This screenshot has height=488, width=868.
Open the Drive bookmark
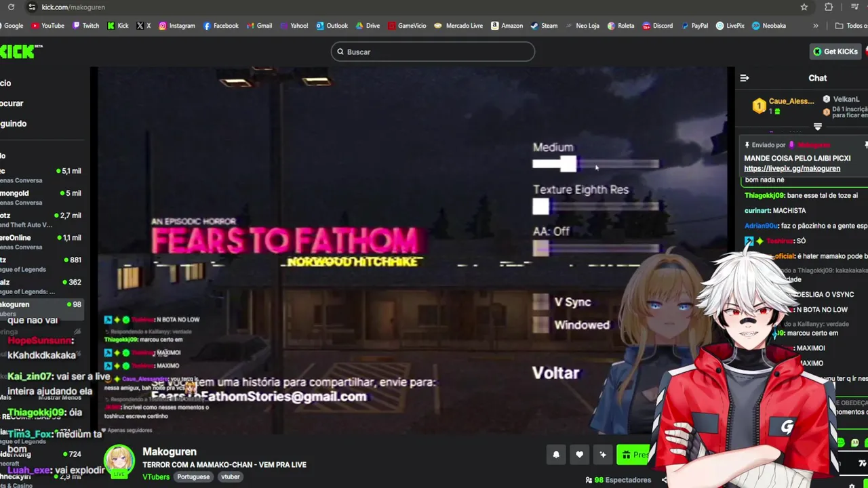point(367,26)
